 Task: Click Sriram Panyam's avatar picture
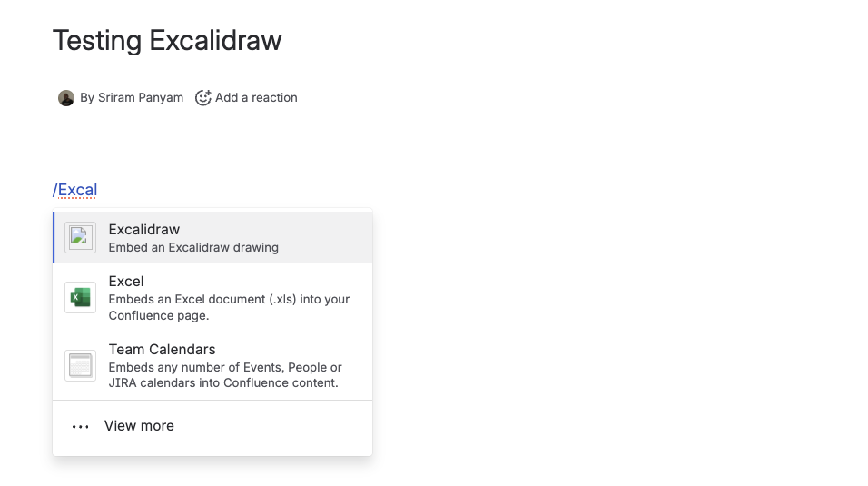(66, 98)
